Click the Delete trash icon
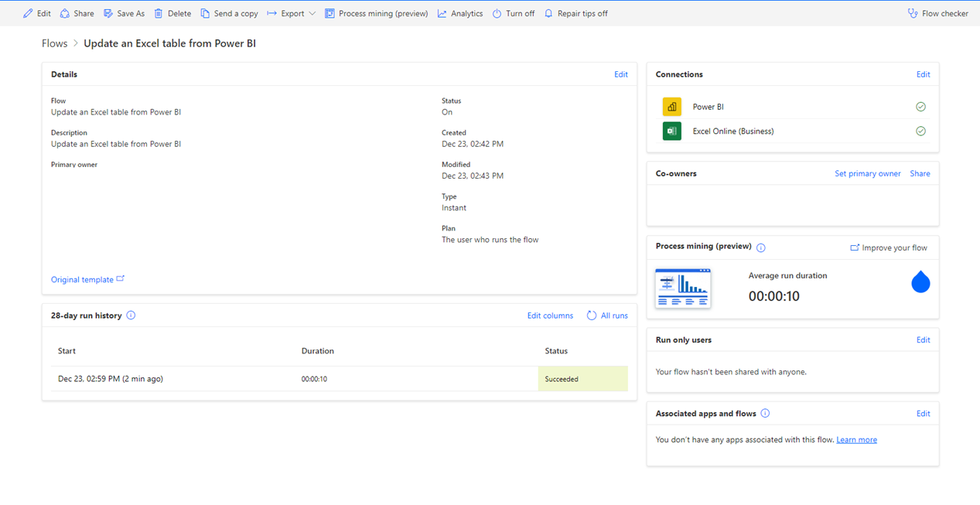This screenshot has height=505, width=980. (x=159, y=13)
